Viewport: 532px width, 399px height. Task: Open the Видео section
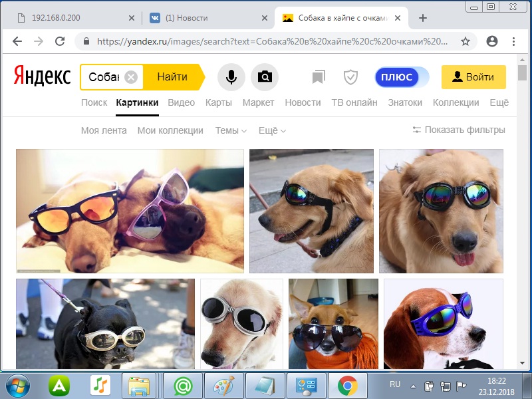(181, 102)
